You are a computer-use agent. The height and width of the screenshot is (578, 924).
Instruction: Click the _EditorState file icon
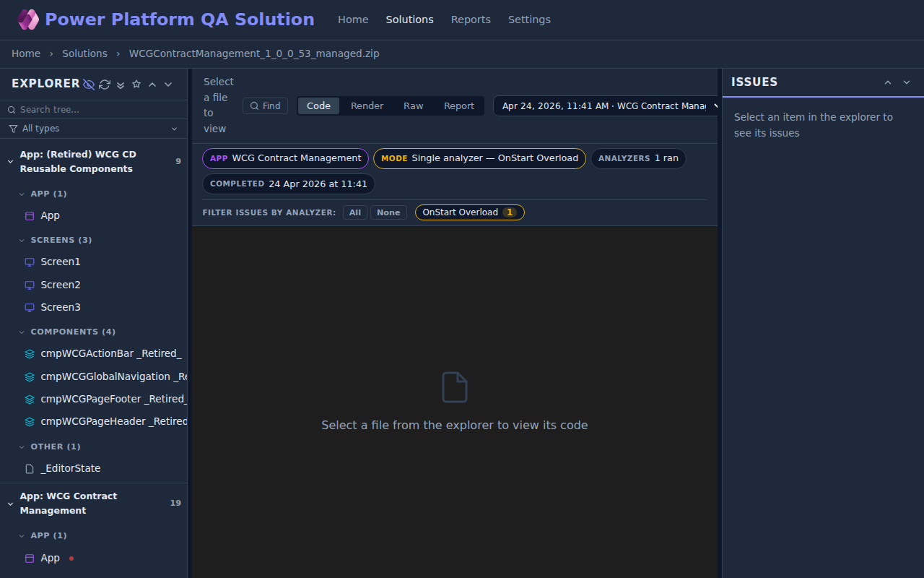30,468
